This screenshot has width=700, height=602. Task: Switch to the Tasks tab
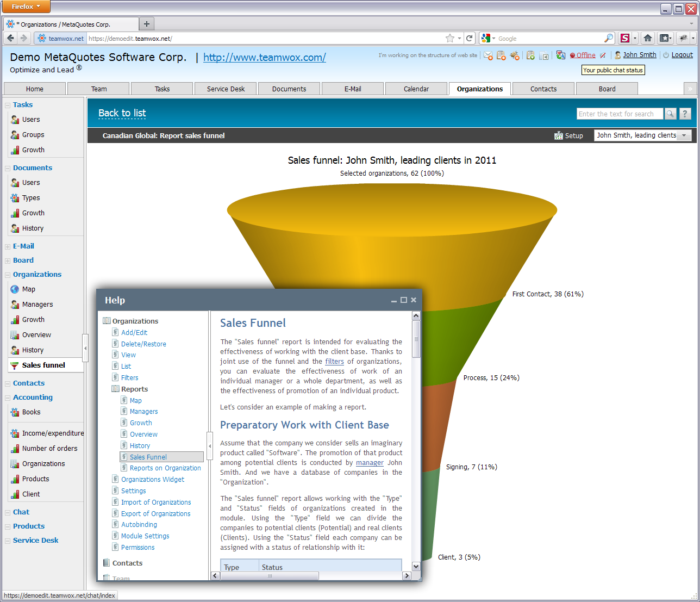[162, 89]
